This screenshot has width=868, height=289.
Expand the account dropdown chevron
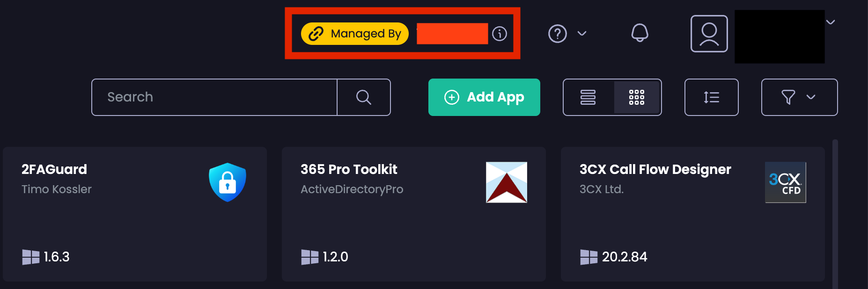point(831,22)
